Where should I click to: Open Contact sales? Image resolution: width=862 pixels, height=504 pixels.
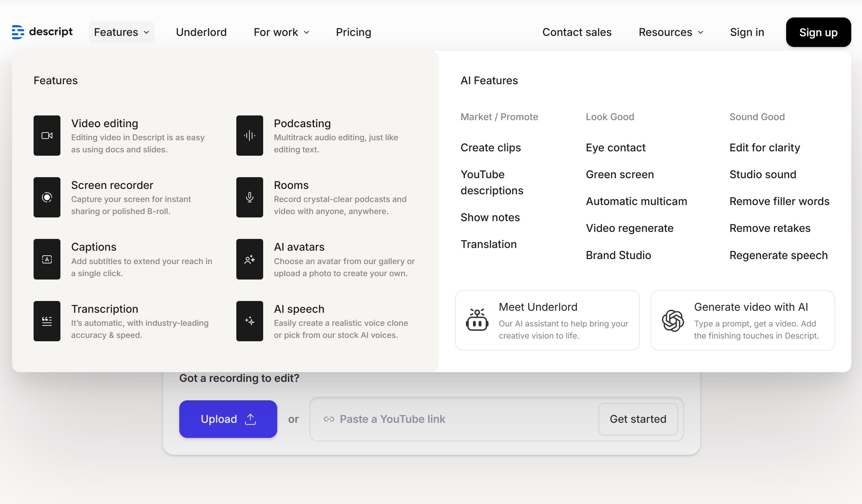(x=577, y=32)
